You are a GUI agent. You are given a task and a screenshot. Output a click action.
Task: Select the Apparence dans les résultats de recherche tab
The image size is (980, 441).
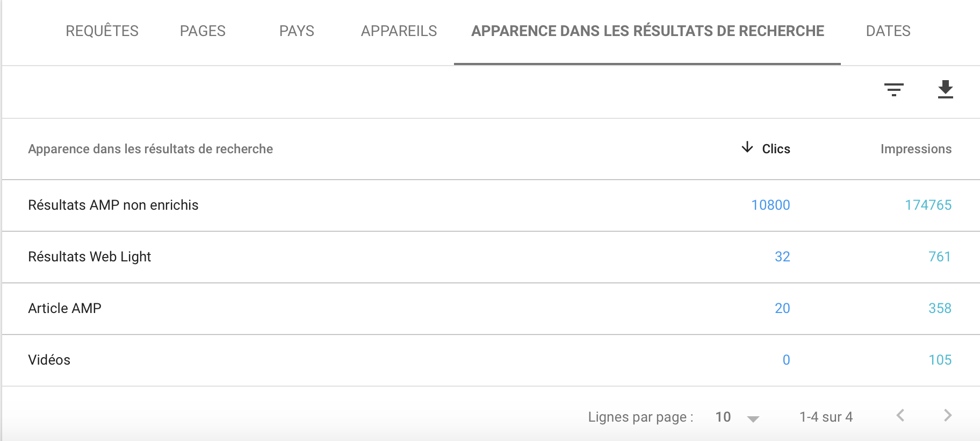click(x=647, y=31)
